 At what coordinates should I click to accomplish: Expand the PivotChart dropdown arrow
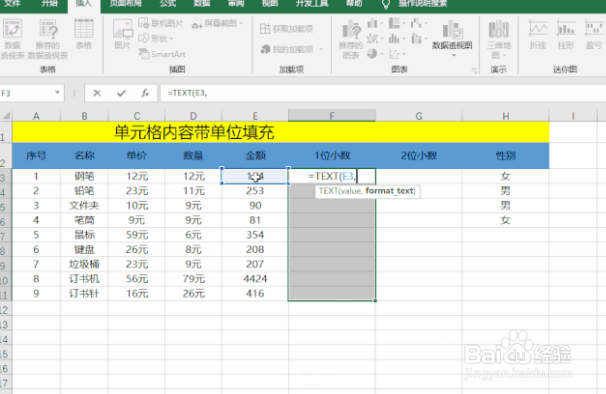(x=454, y=55)
